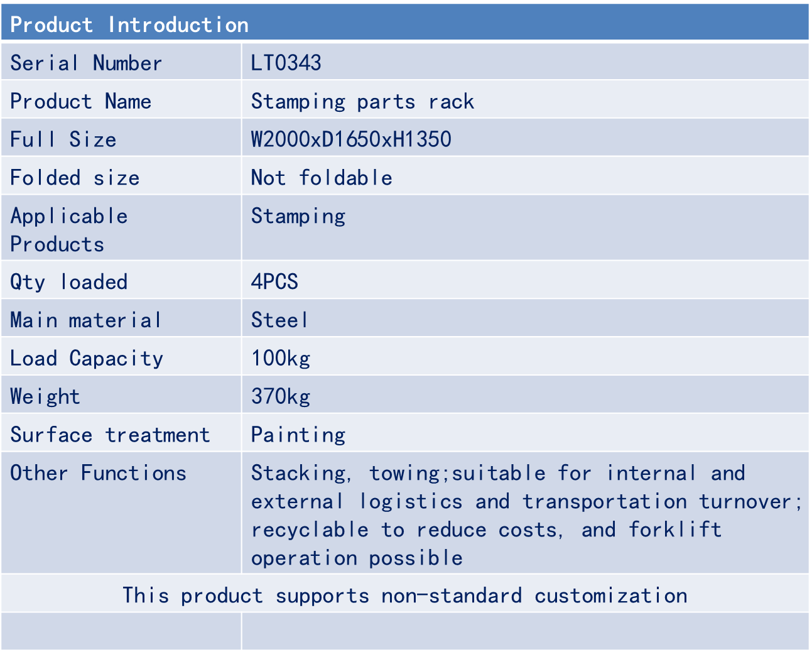Viewport: 812px width, 652px height.
Task: Click the W2000xD1650xH1350 dimension value
Action: pos(351,139)
